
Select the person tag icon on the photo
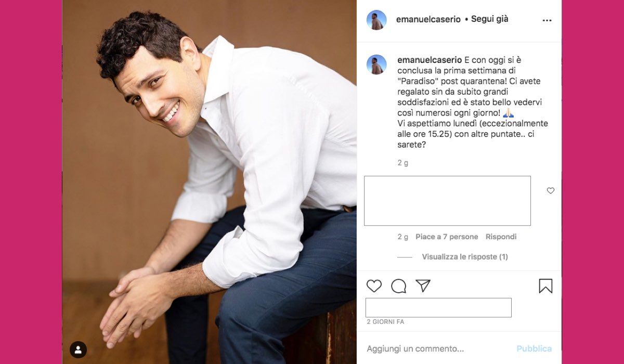pos(79,349)
